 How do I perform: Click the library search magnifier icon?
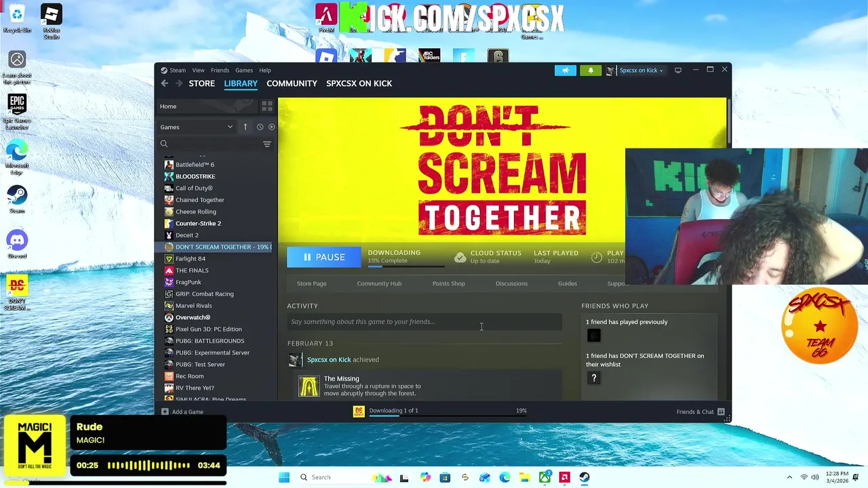click(164, 144)
